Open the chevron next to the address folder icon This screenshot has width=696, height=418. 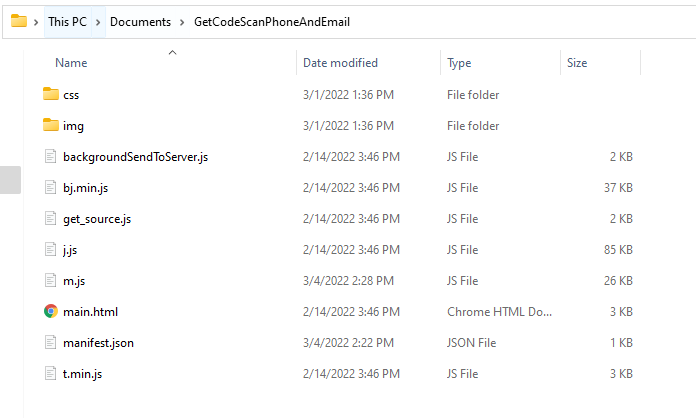tap(36, 22)
